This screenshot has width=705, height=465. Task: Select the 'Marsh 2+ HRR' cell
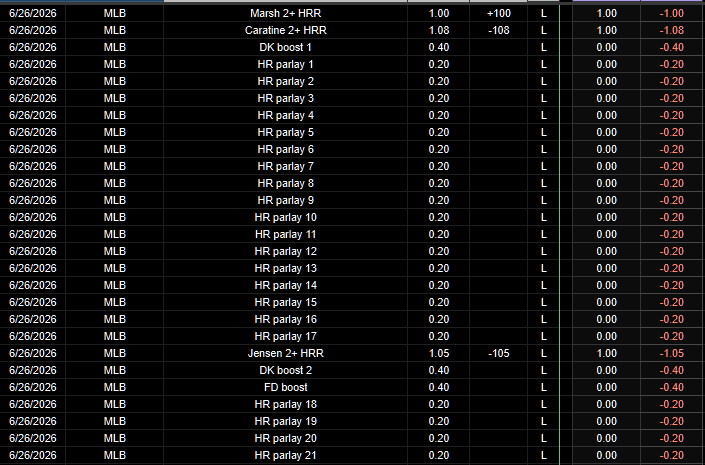coord(286,13)
